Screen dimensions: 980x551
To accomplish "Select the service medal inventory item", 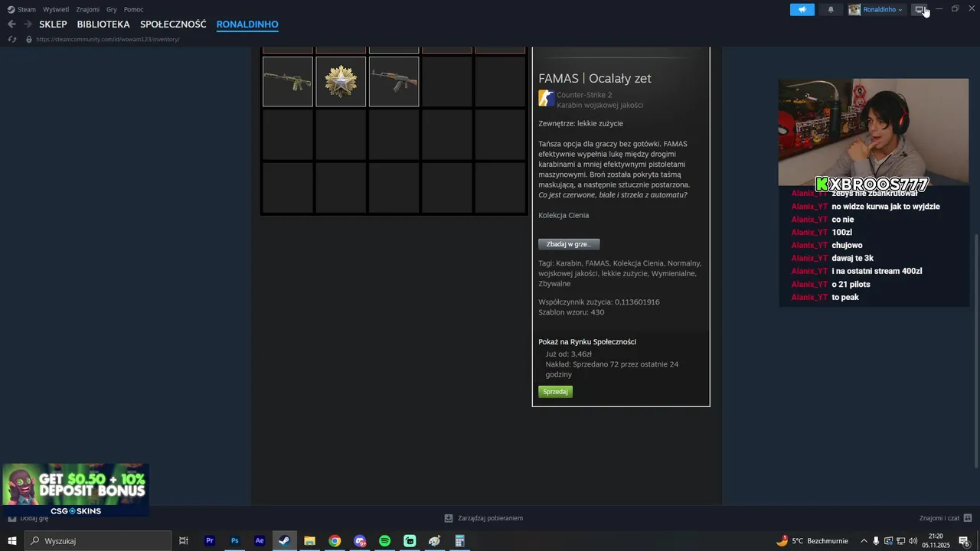I will pos(341,81).
